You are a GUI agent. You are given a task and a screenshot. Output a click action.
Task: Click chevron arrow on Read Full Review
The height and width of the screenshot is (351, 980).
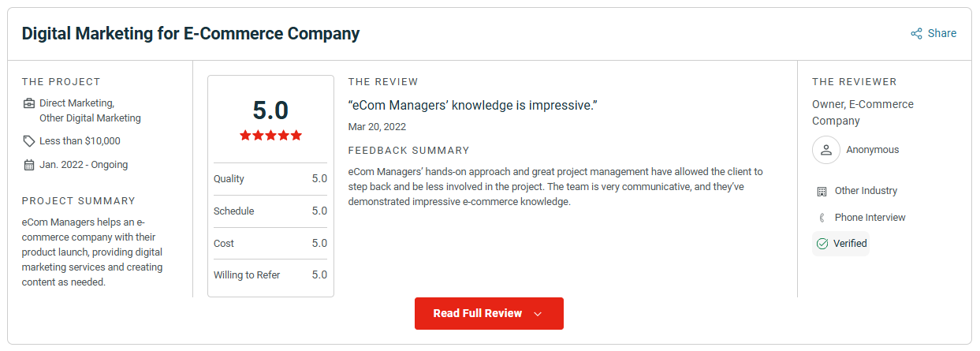pyautogui.click(x=538, y=314)
